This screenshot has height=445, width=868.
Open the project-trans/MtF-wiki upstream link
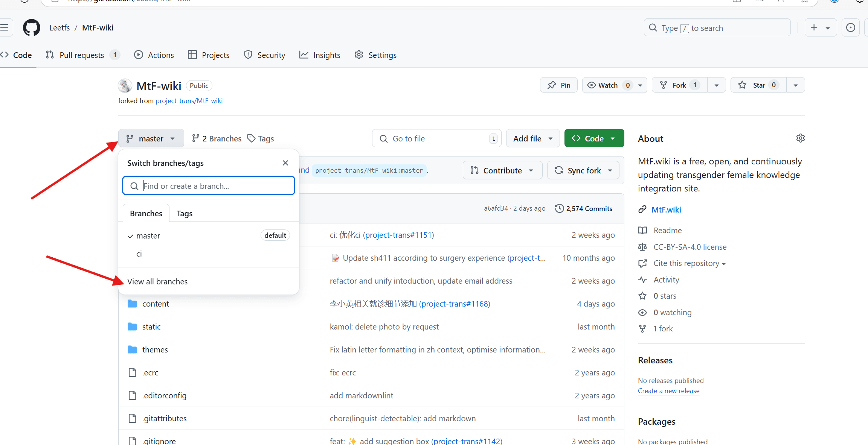click(x=189, y=101)
